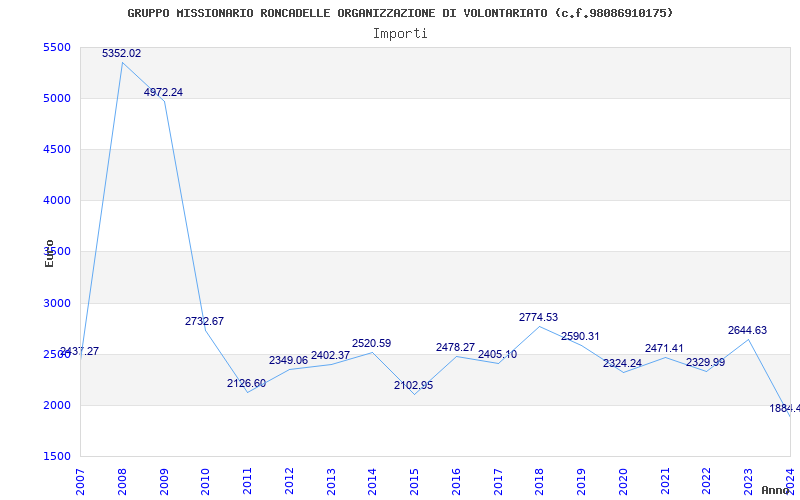The image size is (800, 500).
Task: Click the 2520.59 data label
Action: click(371, 343)
